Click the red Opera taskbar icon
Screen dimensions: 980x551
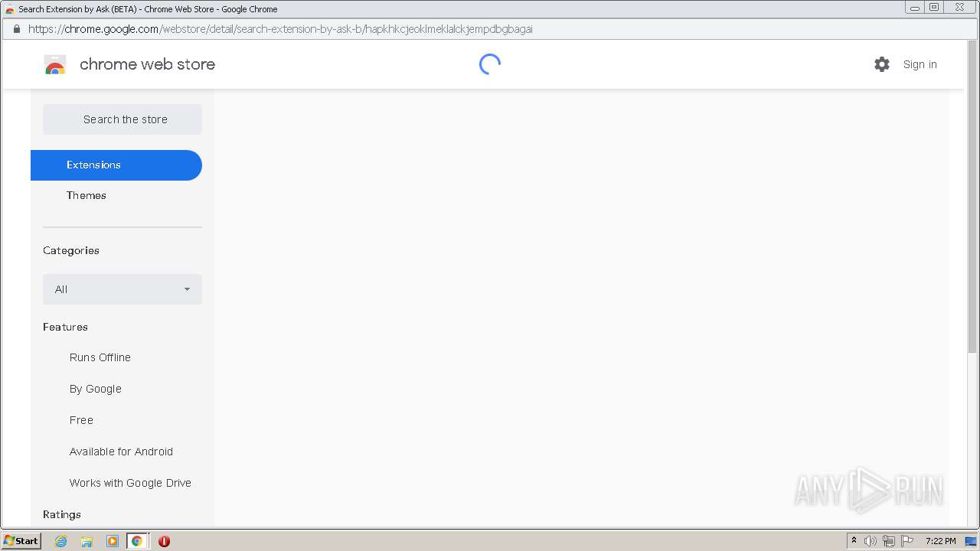click(164, 541)
